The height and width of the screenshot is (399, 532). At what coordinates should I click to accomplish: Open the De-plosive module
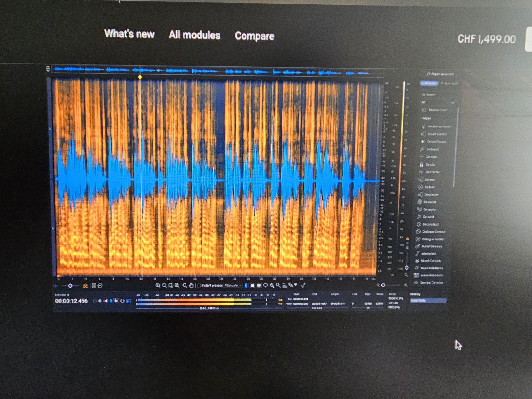point(428,195)
